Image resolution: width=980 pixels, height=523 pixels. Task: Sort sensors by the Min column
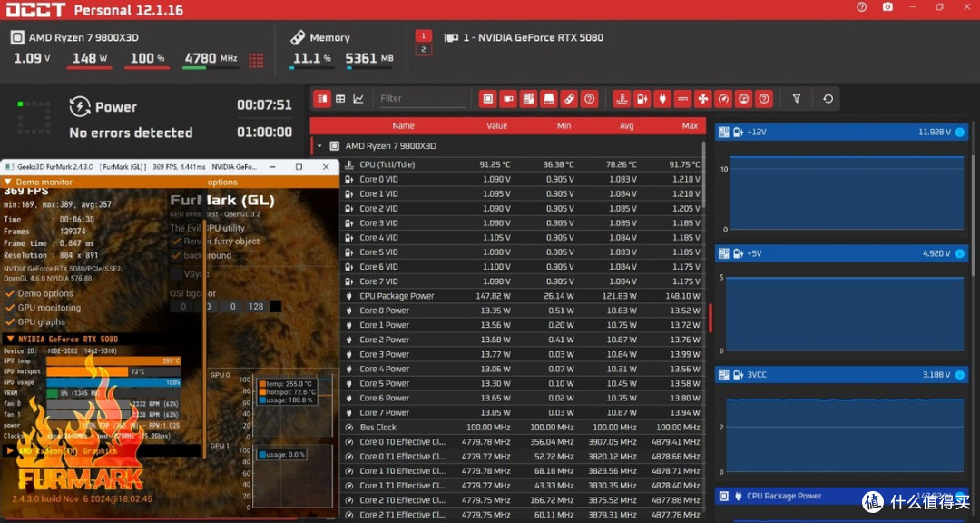pos(563,125)
